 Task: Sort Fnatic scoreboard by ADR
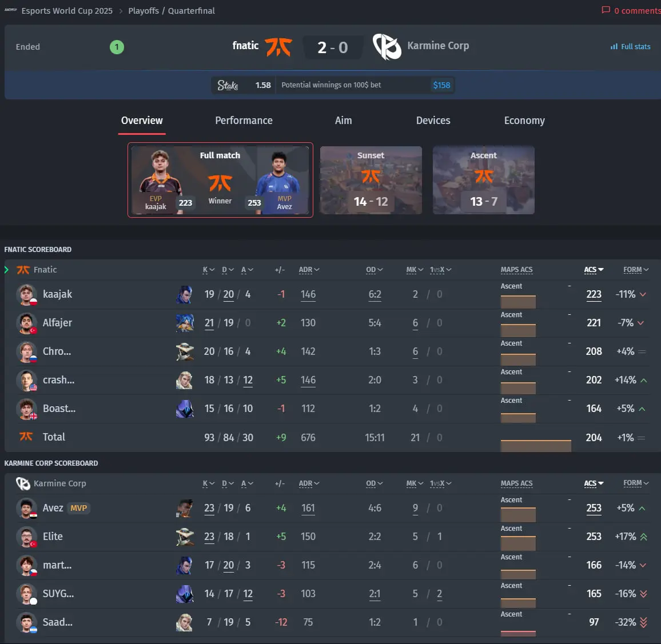(x=309, y=270)
